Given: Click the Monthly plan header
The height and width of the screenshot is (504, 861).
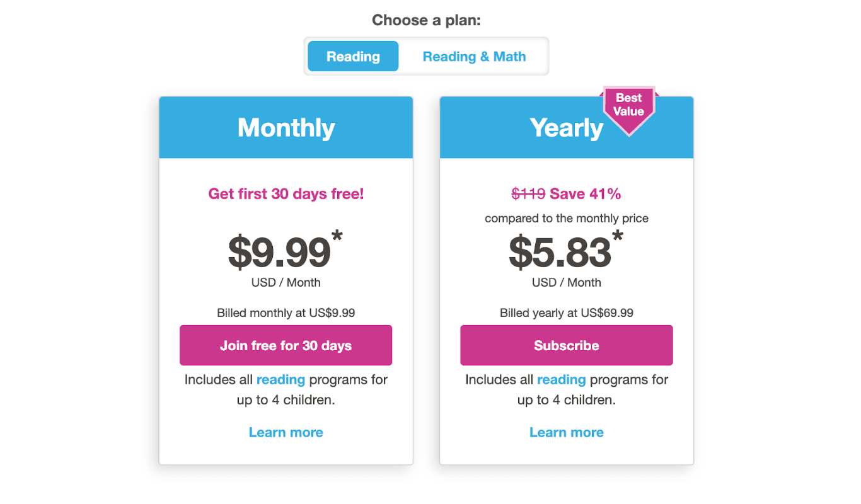Looking at the screenshot, I should (286, 127).
